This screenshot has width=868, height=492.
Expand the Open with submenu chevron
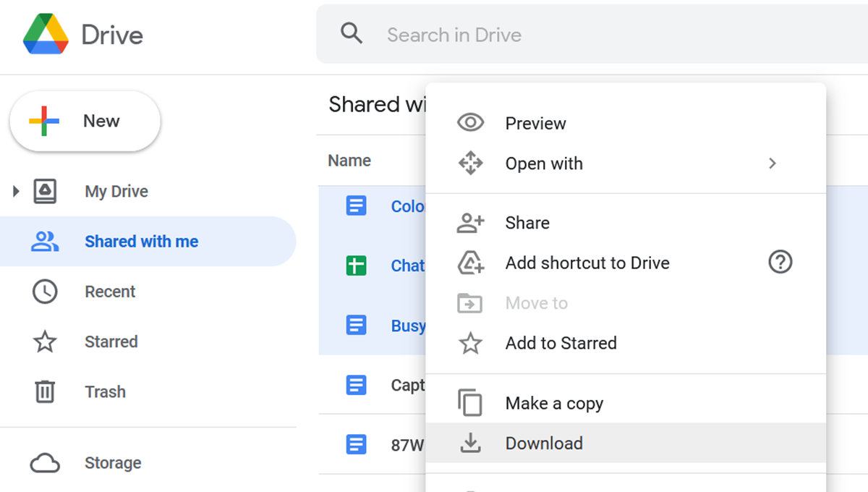[x=772, y=164]
